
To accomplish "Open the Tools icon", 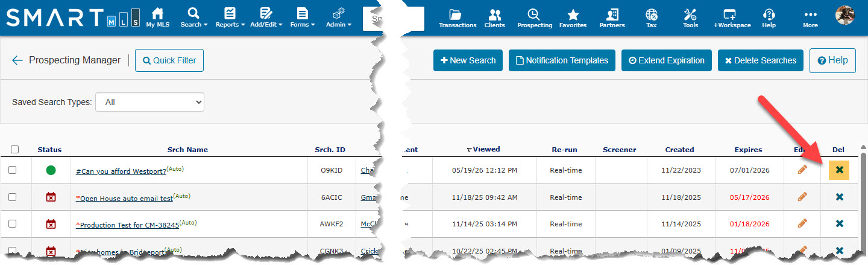I will point(690,18).
